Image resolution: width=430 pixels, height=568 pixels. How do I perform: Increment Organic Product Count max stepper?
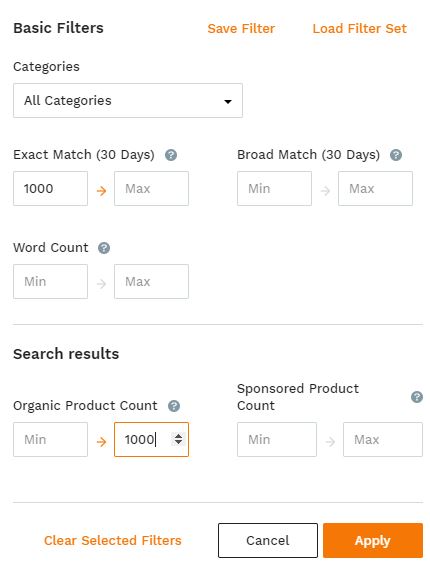click(178, 436)
